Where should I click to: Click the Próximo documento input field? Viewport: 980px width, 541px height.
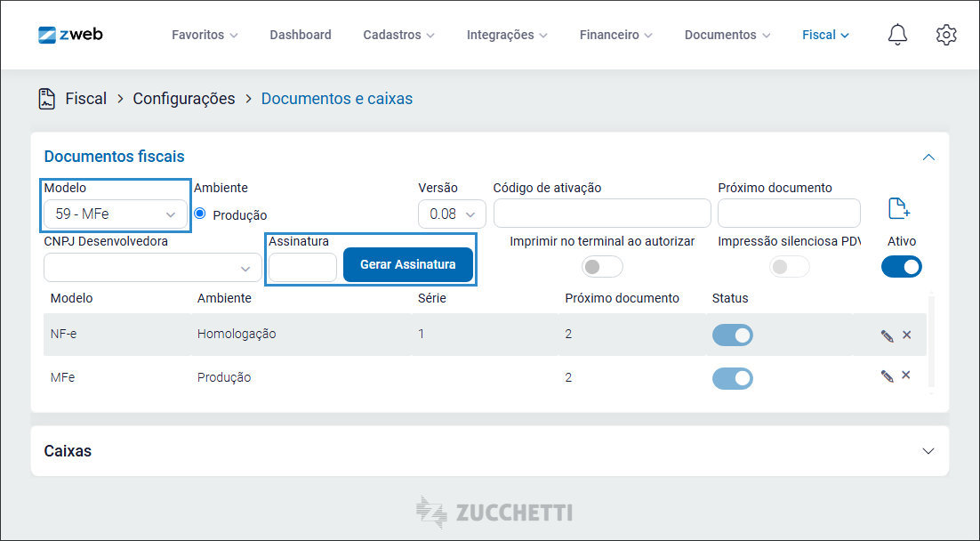pyautogui.click(x=790, y=214)
